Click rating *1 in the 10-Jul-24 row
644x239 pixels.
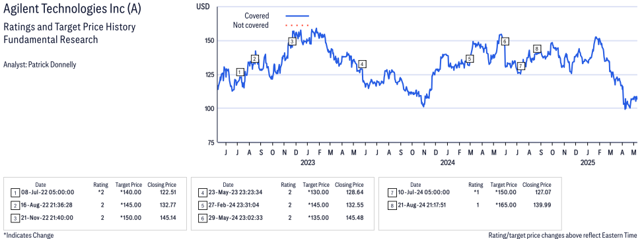(x=476, y=192)
